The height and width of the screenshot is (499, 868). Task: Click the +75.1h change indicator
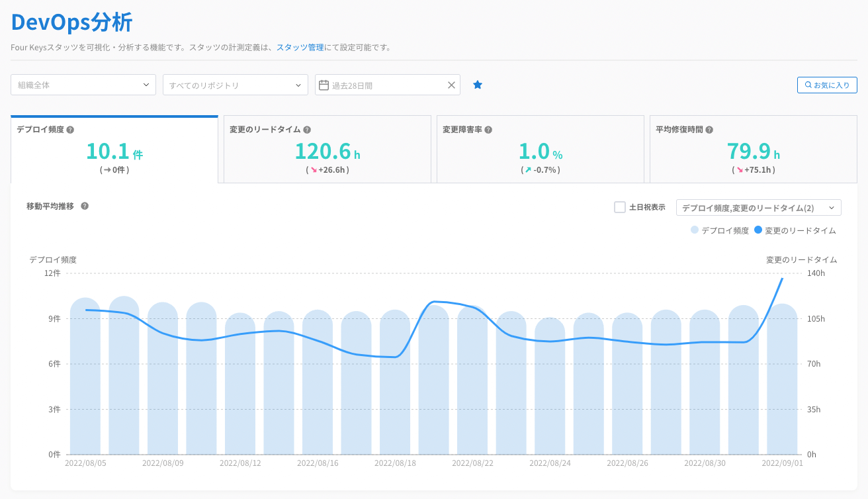click(754, 170)
